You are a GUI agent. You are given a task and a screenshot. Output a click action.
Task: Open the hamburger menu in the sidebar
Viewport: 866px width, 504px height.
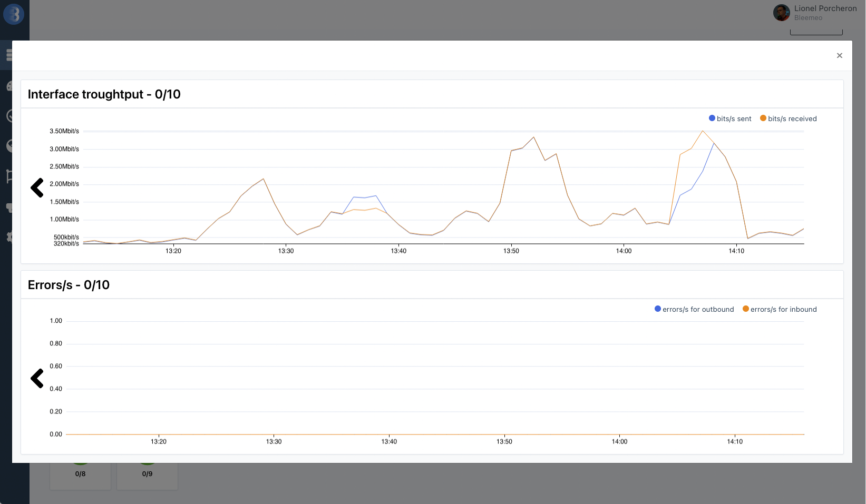pos(9,54)
